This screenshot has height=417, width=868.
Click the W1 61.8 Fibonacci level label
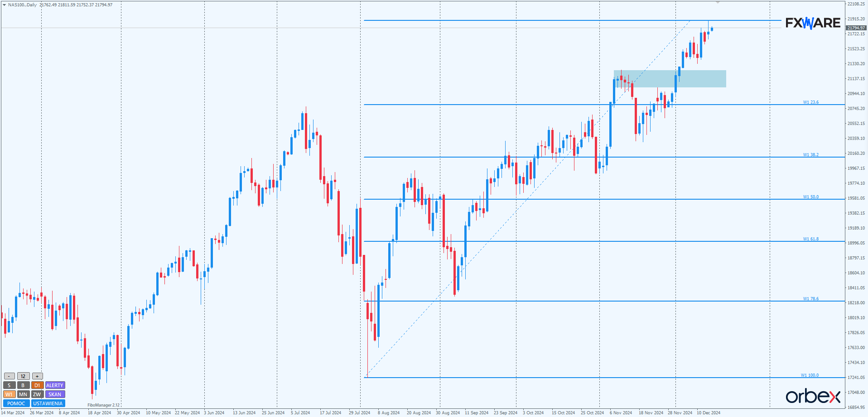[810, 239]
